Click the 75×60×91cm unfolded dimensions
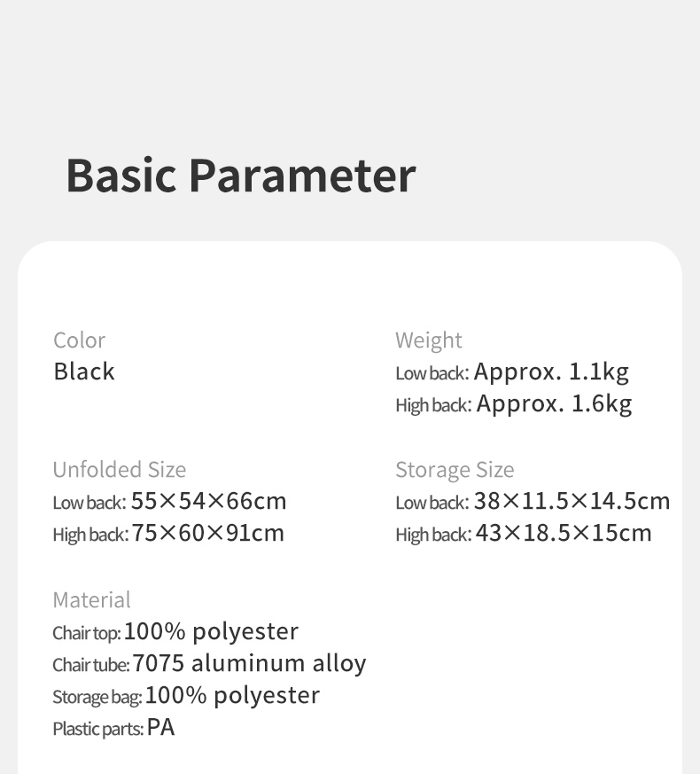This screenshot has height=774, width=700. (x=208, y=534)
